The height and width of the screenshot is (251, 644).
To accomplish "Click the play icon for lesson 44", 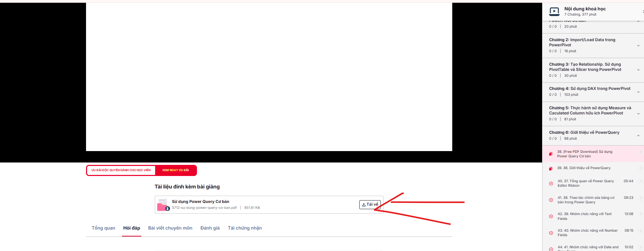I will (551, 249).
